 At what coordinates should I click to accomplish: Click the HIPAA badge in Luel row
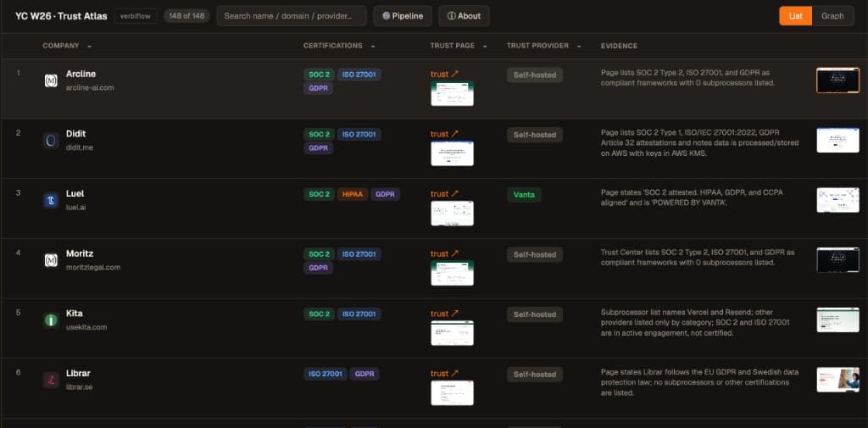tap(353, 194)
